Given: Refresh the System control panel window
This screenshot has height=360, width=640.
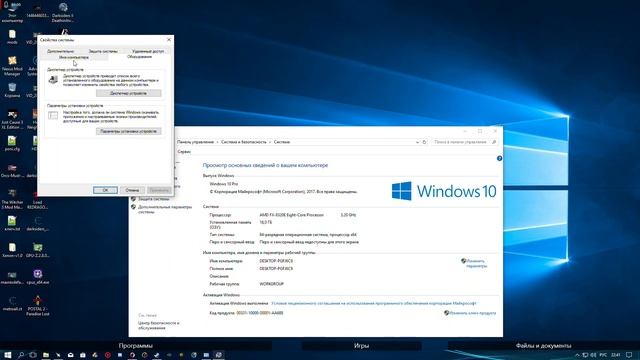Looking at the screenshot, I should [424, 142].
